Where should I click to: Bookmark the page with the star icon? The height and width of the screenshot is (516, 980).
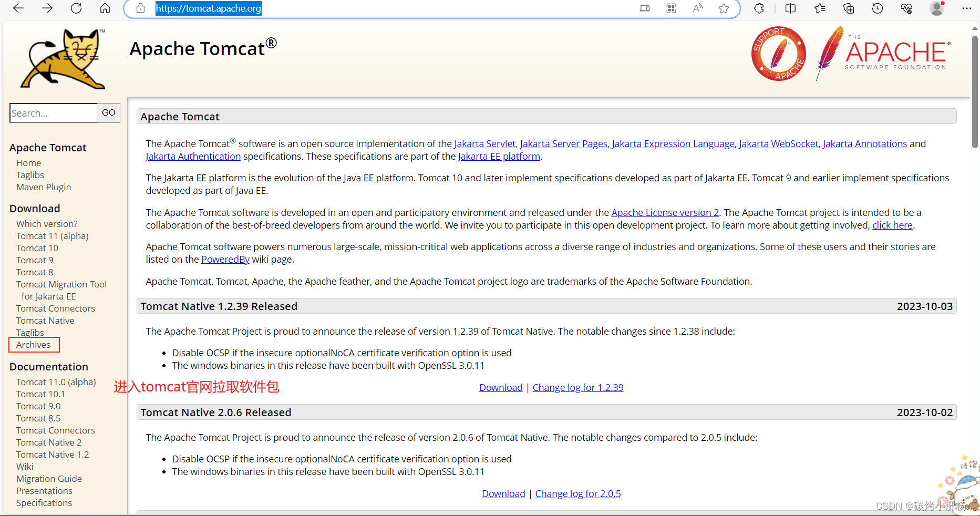724,8
